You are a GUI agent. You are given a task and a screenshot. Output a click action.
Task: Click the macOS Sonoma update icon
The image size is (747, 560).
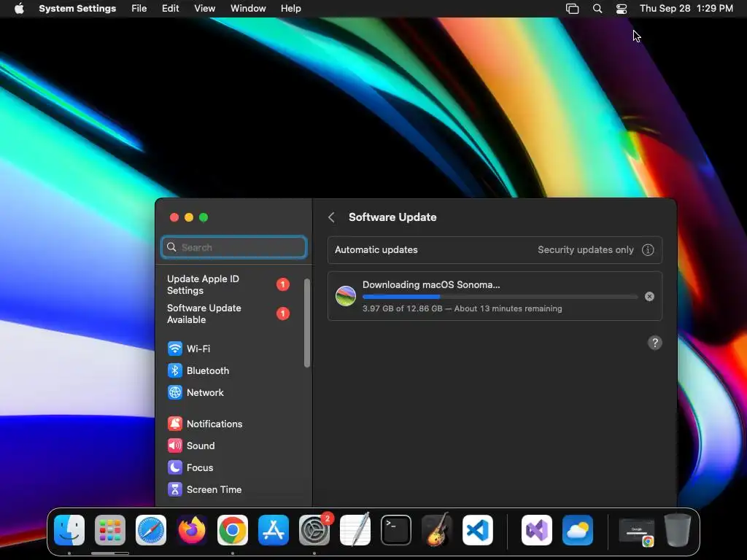click(346, 296)
